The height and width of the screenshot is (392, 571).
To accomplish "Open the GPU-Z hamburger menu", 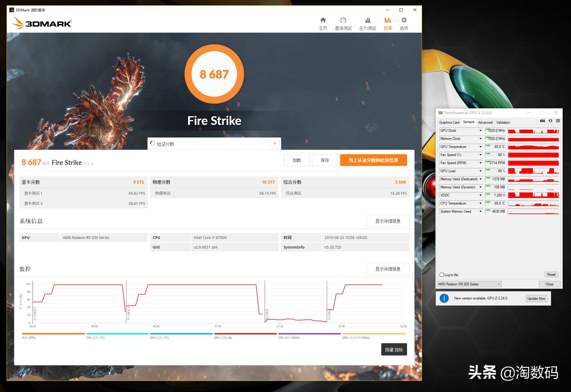I will tap(558, 121).
